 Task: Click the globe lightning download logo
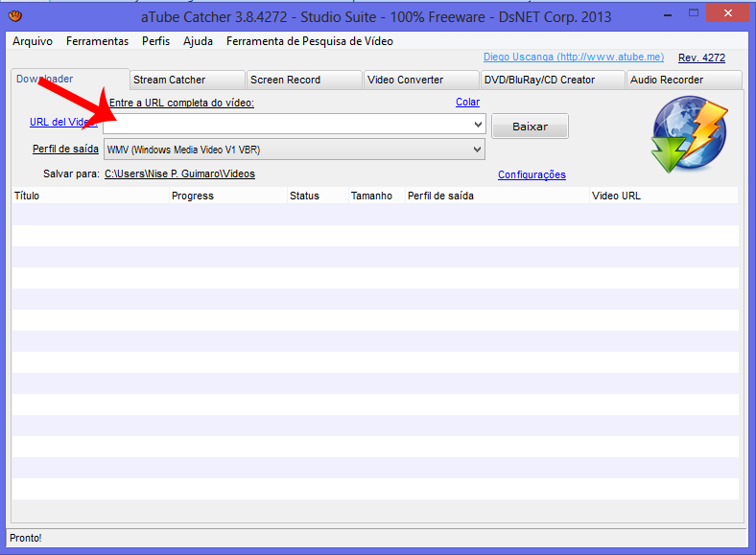(x=690, y=134)
